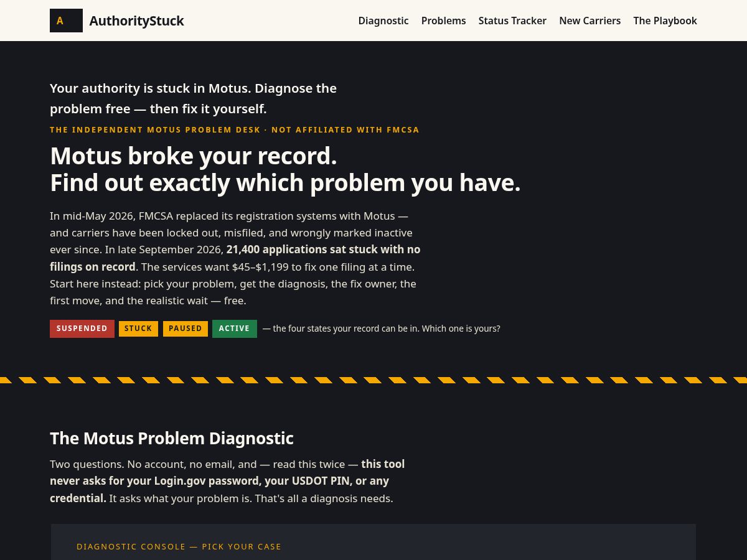747x560 pixels.
Task: Go to the Diagnostic nav item
Action: tap(383, 21)
